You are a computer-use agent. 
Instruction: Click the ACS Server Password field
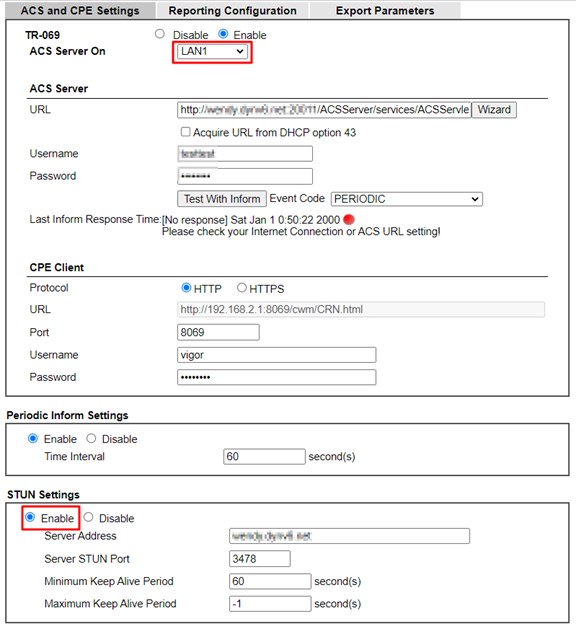(x=245, y=176)
